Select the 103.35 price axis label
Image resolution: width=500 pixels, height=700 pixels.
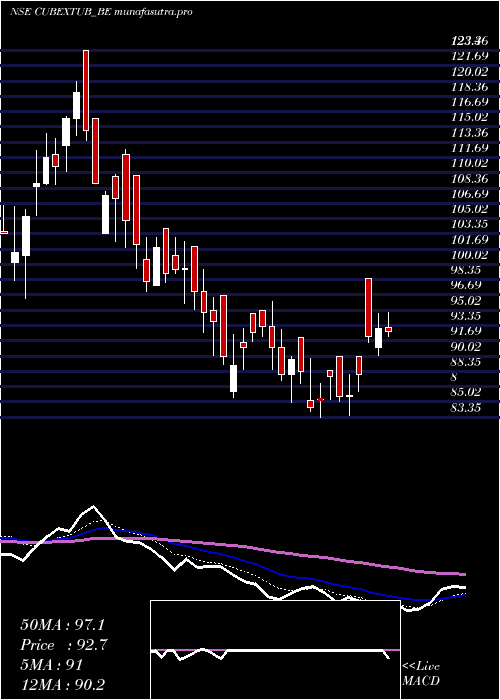pyautogui.click(x=469, y=225)
